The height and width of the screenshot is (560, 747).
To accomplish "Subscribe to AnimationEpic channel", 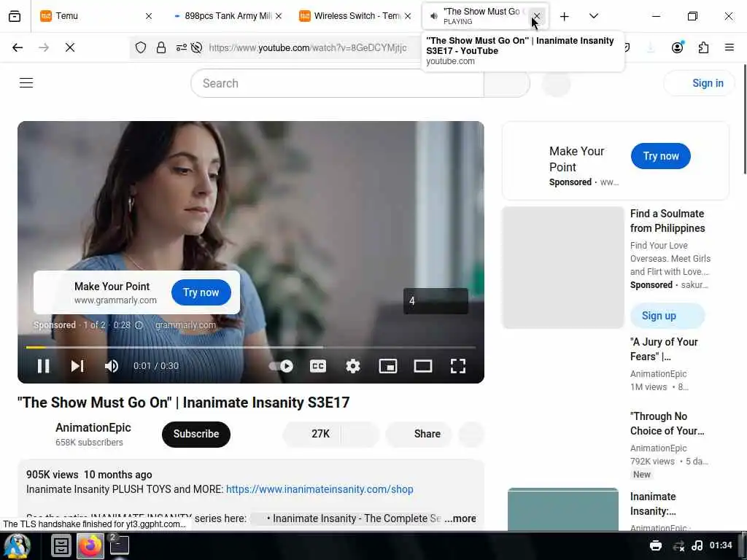I will (x=196, y=434).
